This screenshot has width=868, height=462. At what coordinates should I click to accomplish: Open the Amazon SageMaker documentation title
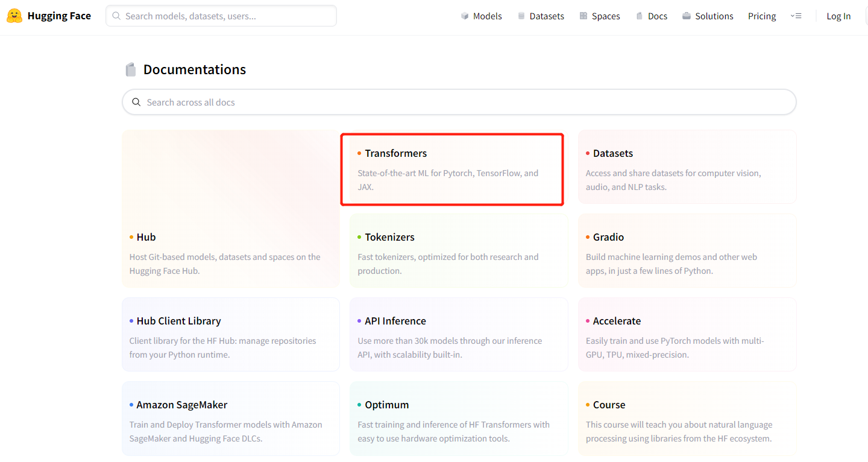pos(181,405)
